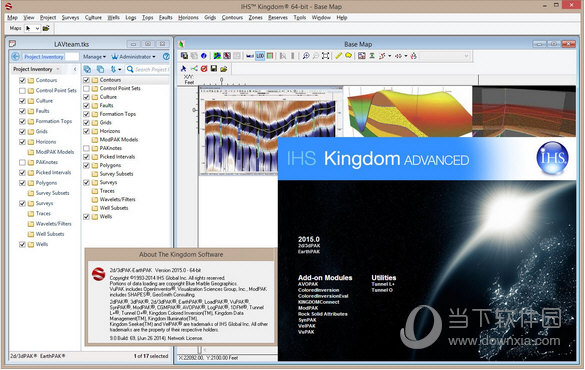Select Wavelets/Filters in the right list
This screenshot has width=585, height=370.
(x=118, y=200)
